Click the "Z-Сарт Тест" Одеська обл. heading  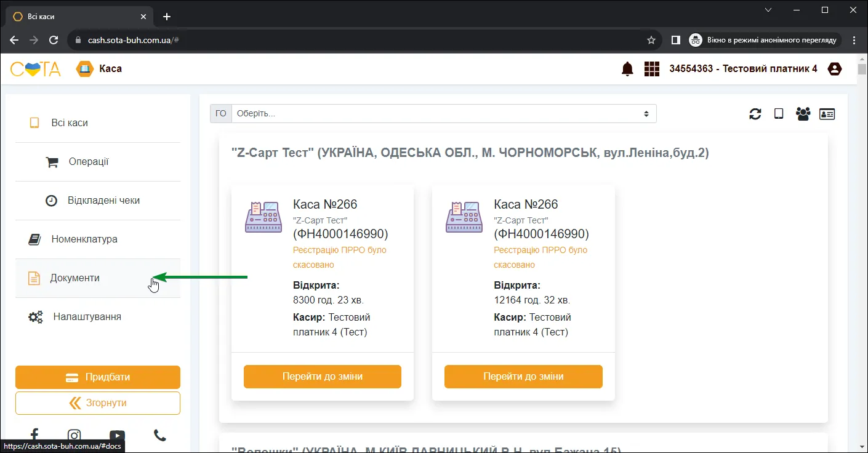(x=470, y=153)
